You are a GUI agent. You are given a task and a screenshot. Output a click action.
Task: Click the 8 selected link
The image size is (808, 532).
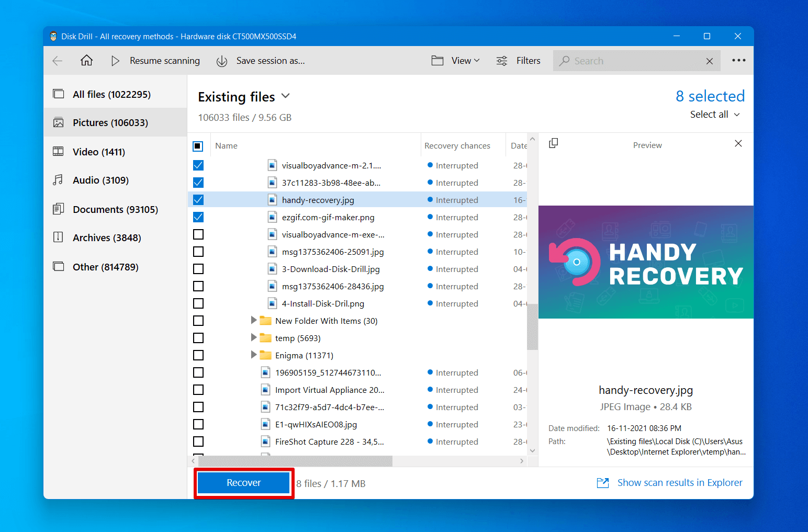tap(710, 96)
